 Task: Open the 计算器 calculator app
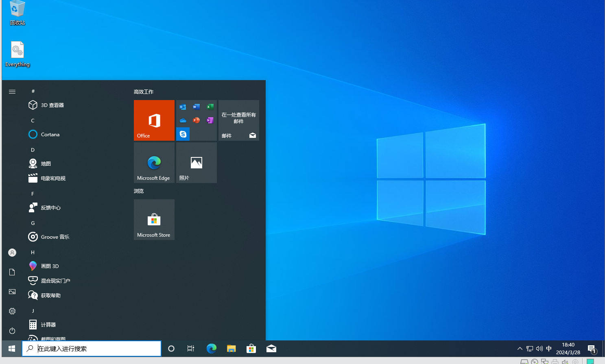[x=48, y=325]
